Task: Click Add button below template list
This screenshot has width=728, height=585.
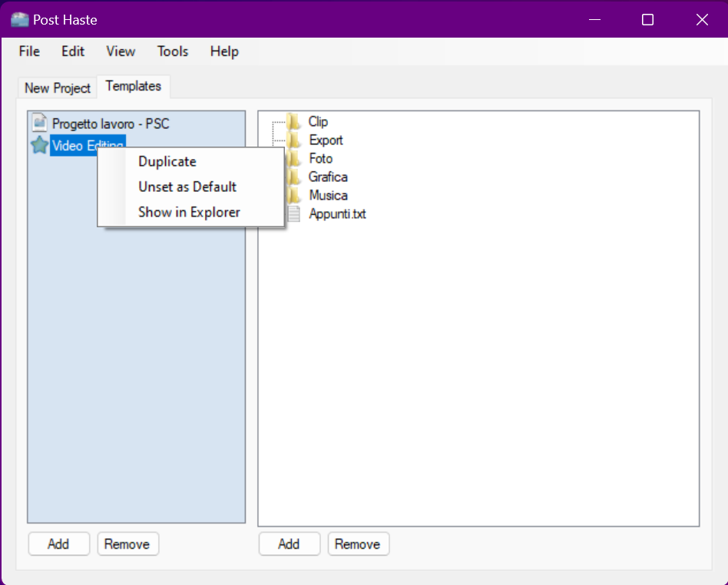Action: click(58, 544)
